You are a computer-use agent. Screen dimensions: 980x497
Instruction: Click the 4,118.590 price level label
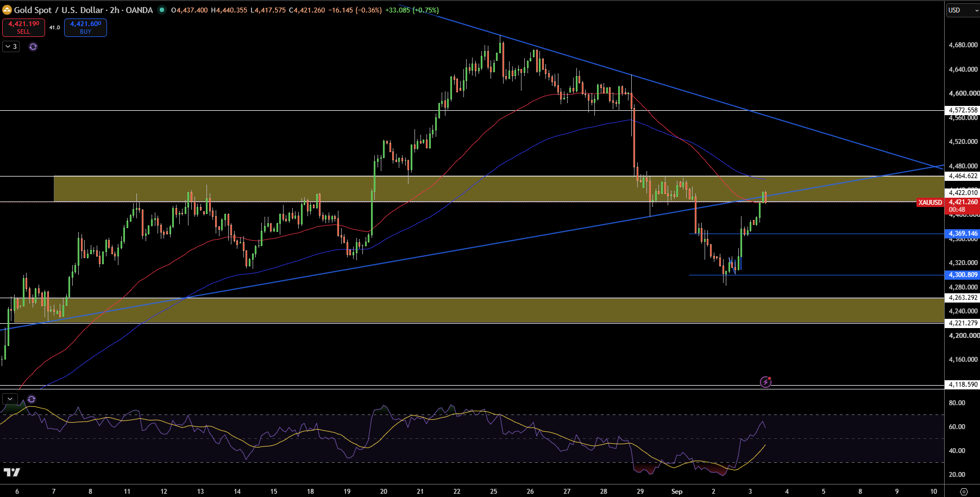(963, 385)
